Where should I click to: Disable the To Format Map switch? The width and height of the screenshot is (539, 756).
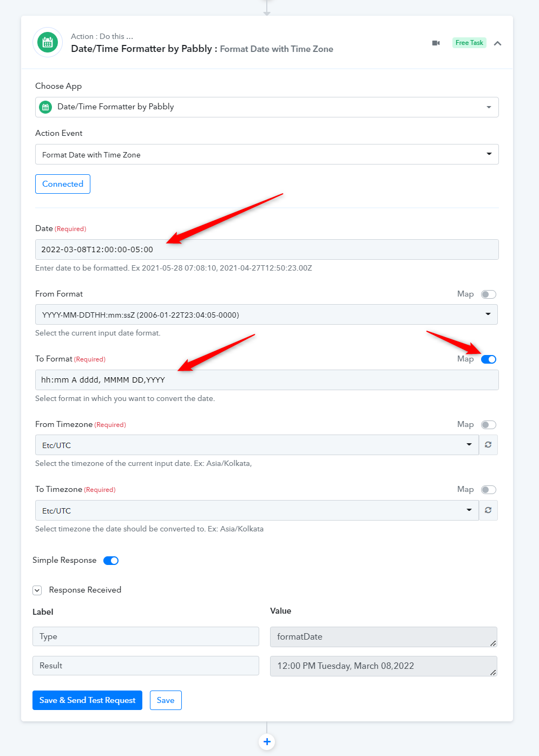click(489, 359)
